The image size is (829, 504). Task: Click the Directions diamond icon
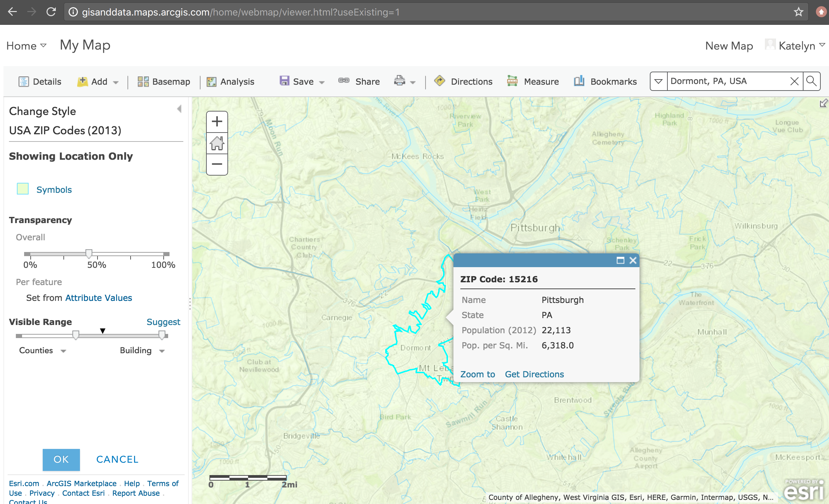(439, 81)
